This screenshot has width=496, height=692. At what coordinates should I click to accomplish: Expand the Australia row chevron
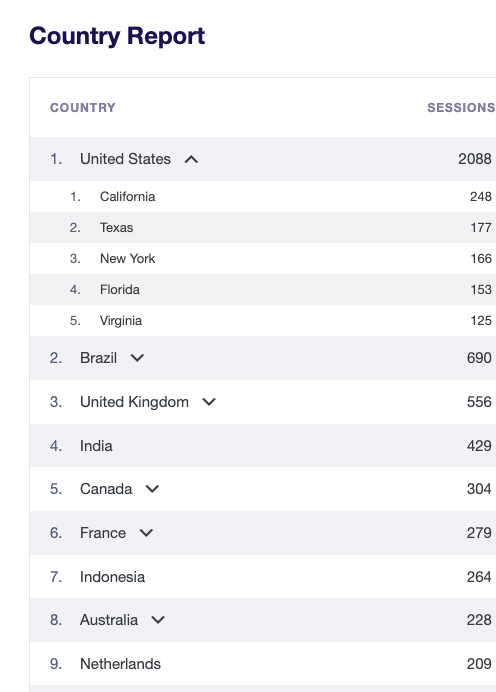pos(158,620)
